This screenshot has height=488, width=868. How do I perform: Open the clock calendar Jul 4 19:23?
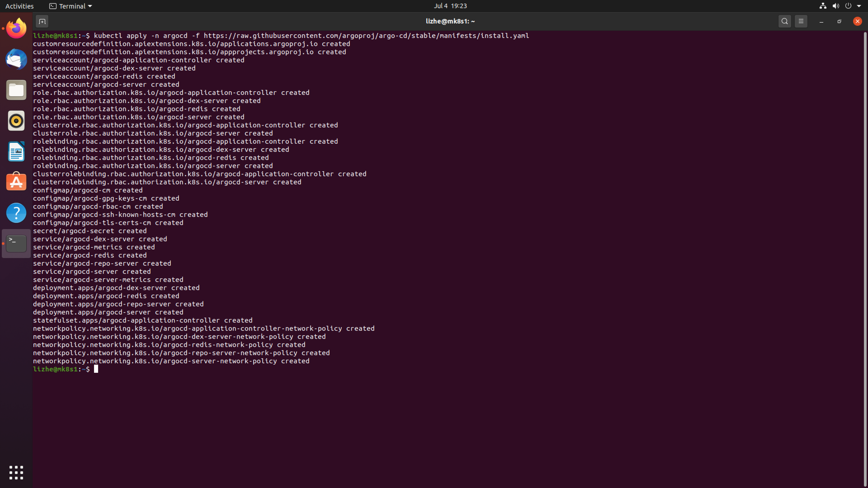450,6
